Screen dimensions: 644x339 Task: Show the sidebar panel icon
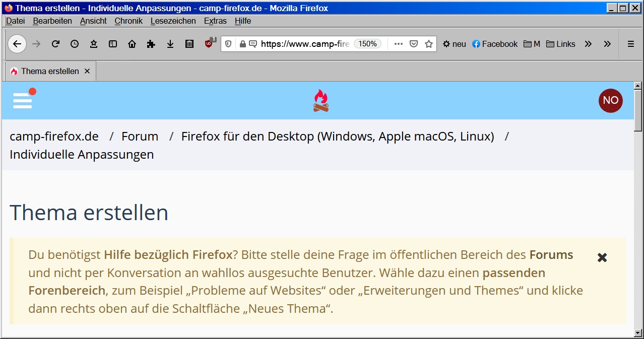(113, 44)
